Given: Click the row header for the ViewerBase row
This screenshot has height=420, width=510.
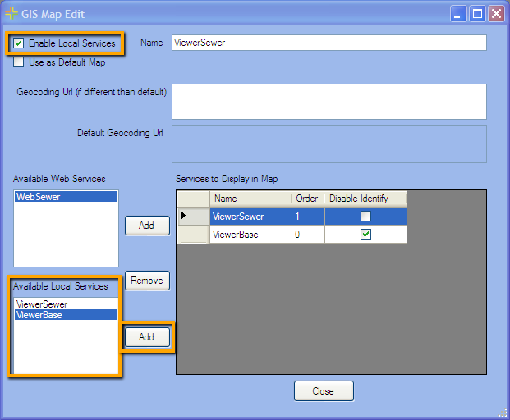Looking at the screenshot, I should pos(193,235).
